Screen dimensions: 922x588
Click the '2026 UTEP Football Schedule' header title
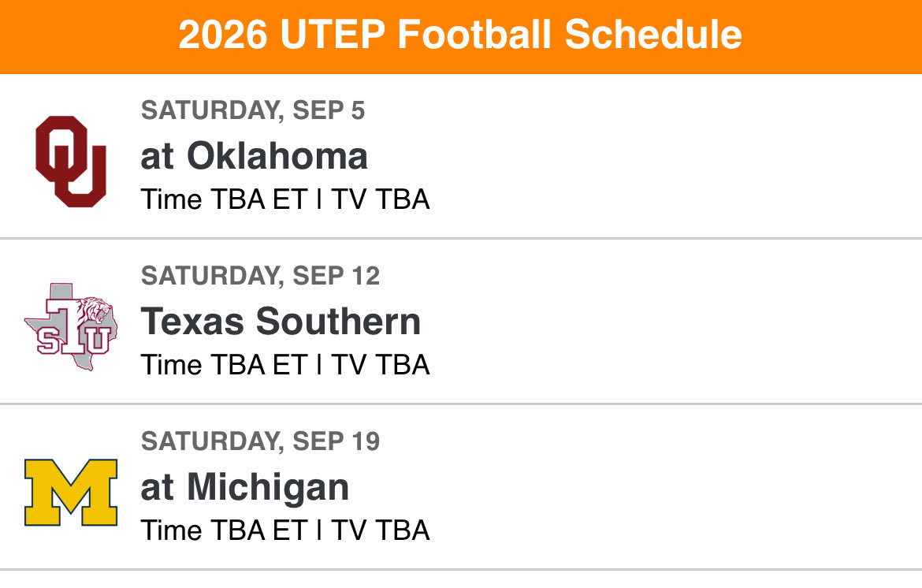pos(460,35)
